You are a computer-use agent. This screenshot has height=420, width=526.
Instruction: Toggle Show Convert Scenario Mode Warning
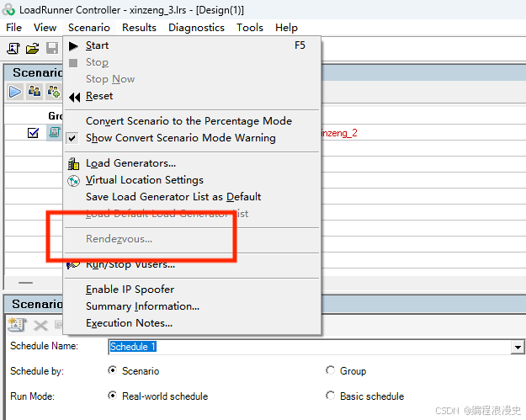click(180, 138)
